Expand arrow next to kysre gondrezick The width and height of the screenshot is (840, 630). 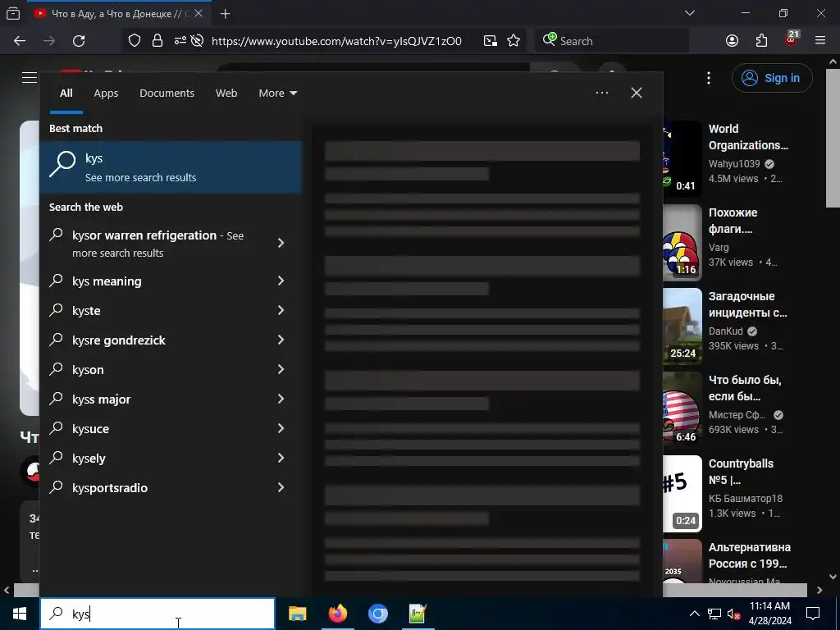[281, 340]
